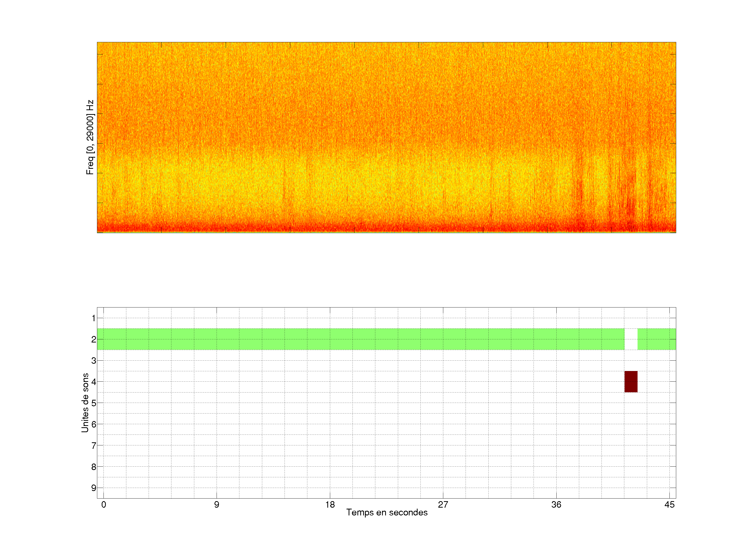Viewport: 747px width, 560px height.
Task: Click the x-axis tick label 9
Action: pos(217,505)
